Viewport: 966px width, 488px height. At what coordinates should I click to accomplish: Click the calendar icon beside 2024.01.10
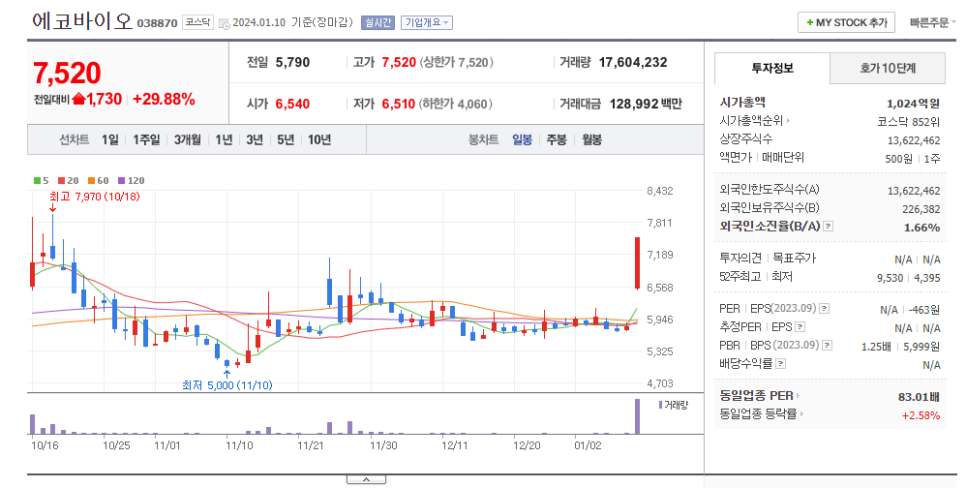coord(224,23)
